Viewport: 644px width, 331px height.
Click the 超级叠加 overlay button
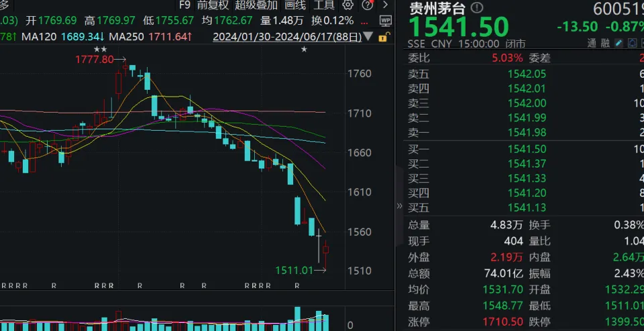tap(254, 5)
